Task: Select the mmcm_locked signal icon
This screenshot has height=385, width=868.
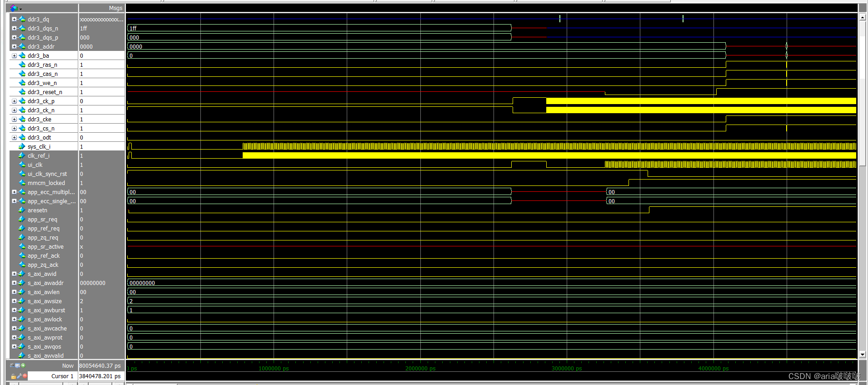Action: [22, 183]
